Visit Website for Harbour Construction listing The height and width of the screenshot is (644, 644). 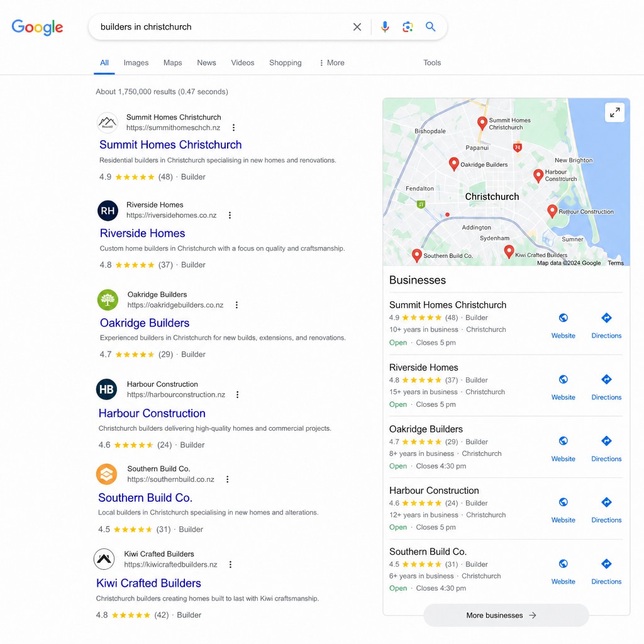tap(563, 511)
